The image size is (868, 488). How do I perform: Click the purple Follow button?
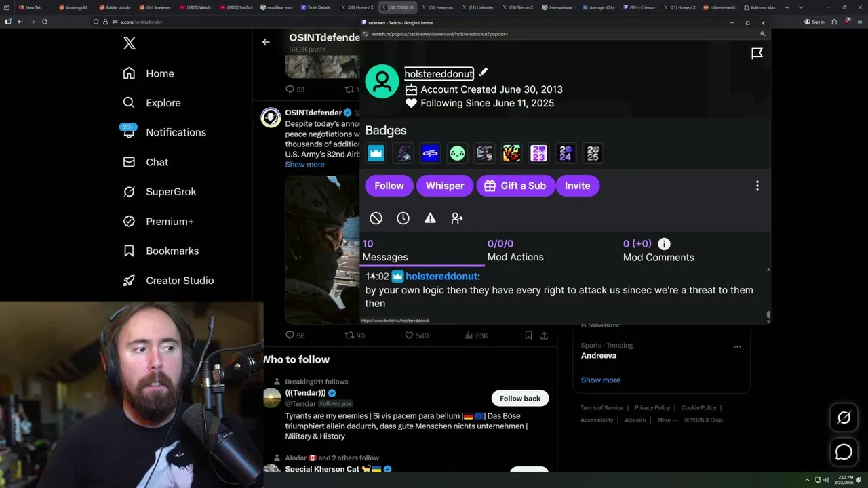[389, 186]
